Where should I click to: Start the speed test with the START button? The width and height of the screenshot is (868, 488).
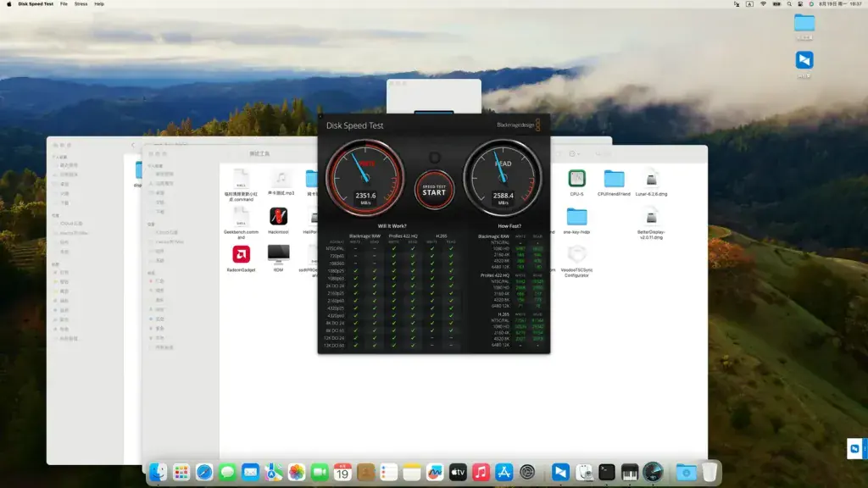[434, 190]
